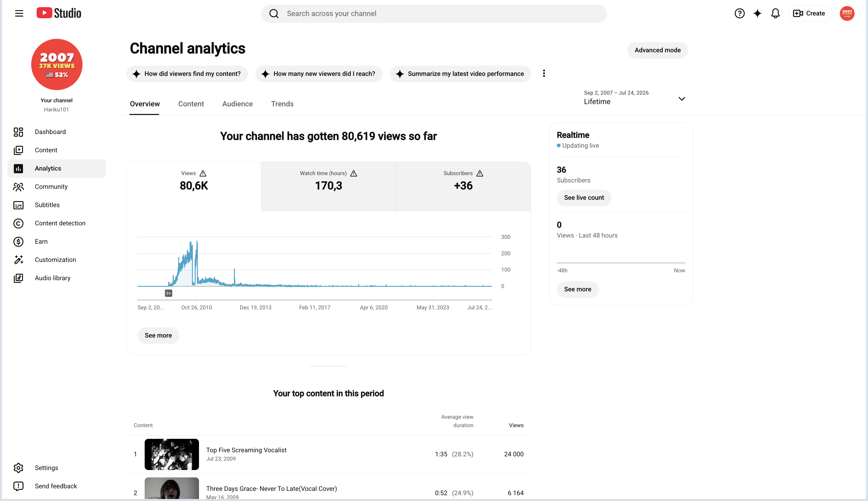
Task: Open the Three Days Grace vocal cover thumbnail
Action: 172,489
